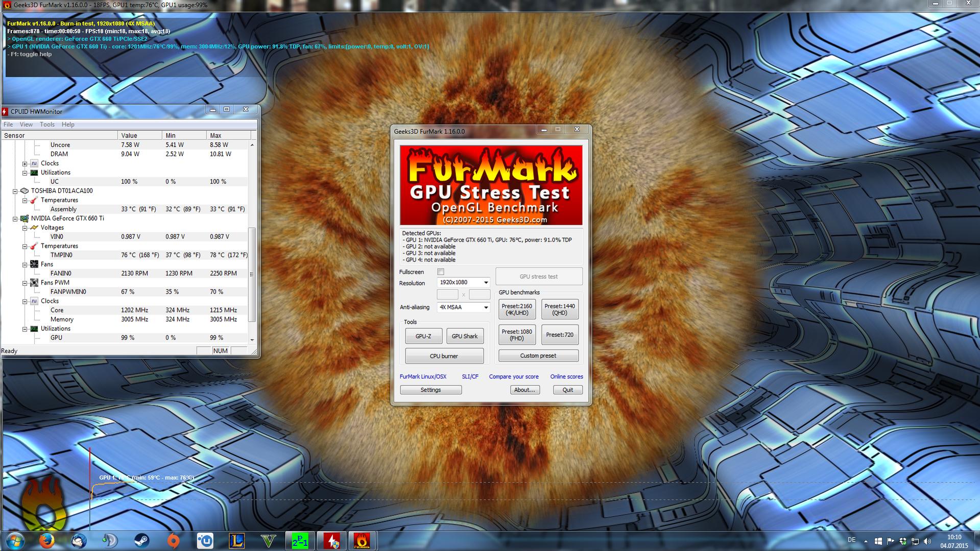Collapse the Clocks node above the Core row

pyautogui.click(x=25, y=301)
